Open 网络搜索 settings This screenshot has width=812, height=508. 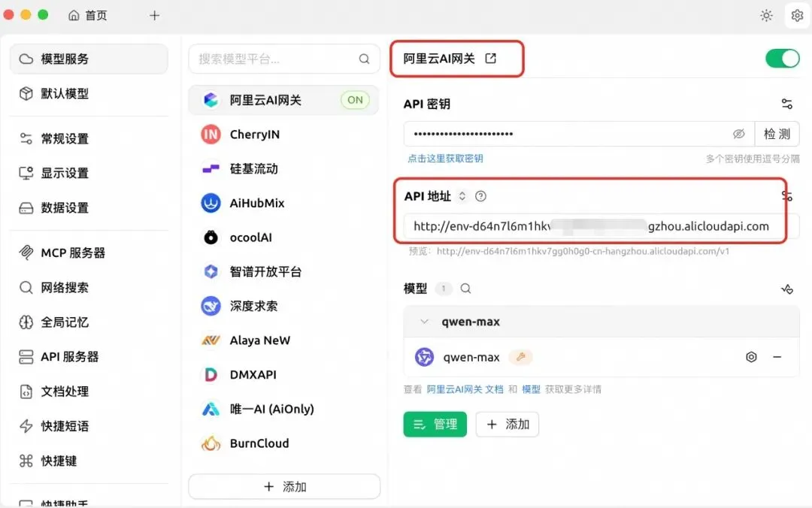(89, 287)
